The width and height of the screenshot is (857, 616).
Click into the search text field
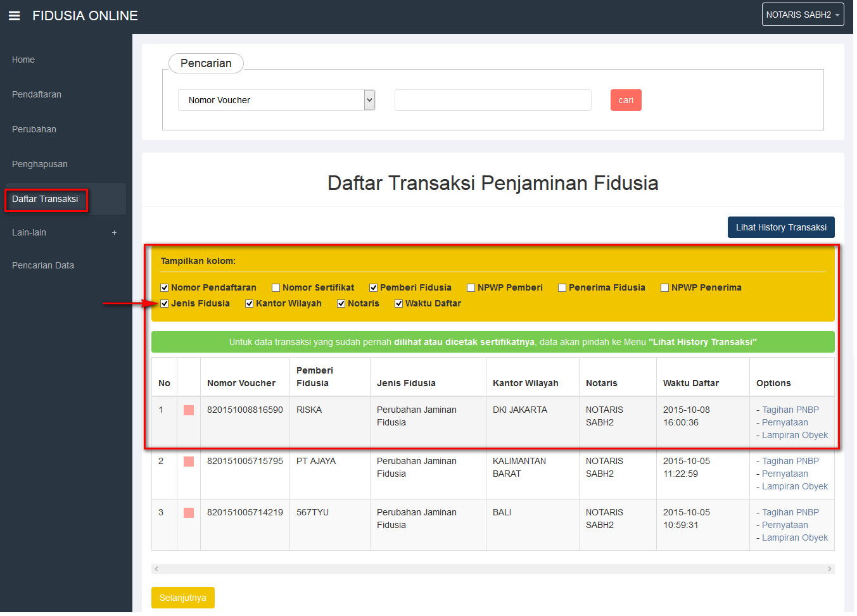pyautogui.click(x=493, y=100)
